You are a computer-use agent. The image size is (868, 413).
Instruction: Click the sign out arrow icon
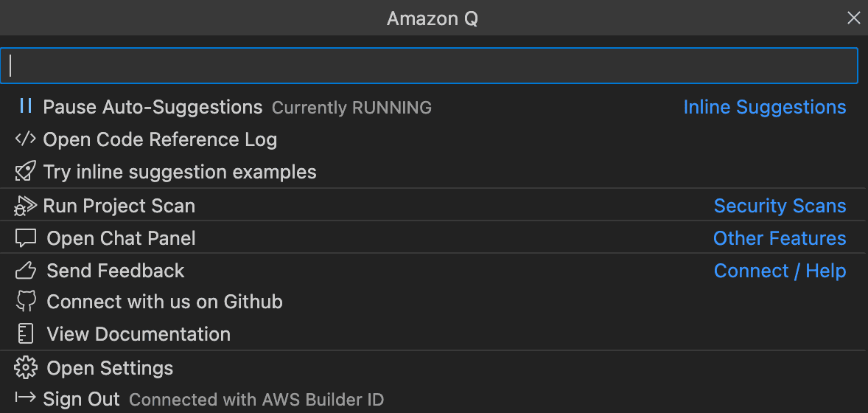[x=26, y=399]
